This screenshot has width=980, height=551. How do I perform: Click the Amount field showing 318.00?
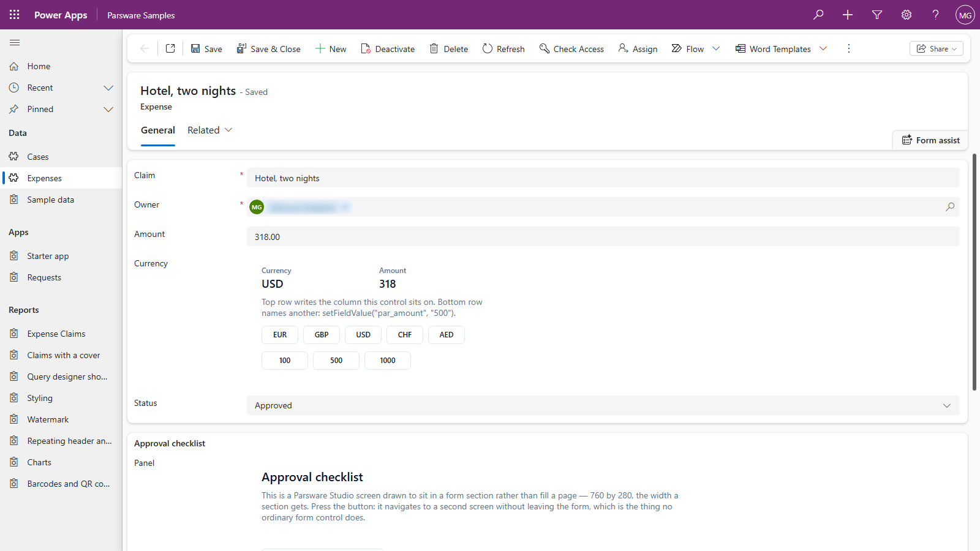(603, 236)
